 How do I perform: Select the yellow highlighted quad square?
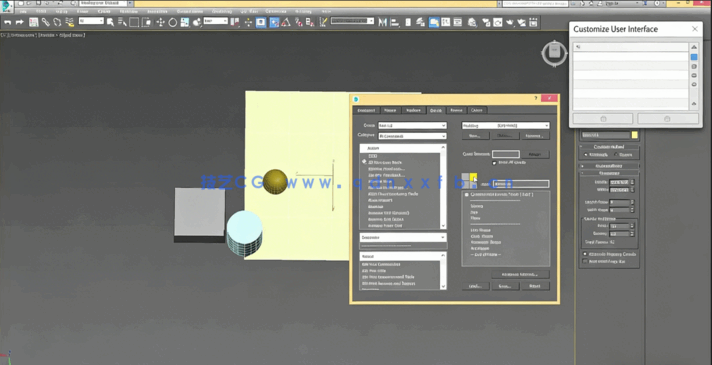click(x=473, y=177)
